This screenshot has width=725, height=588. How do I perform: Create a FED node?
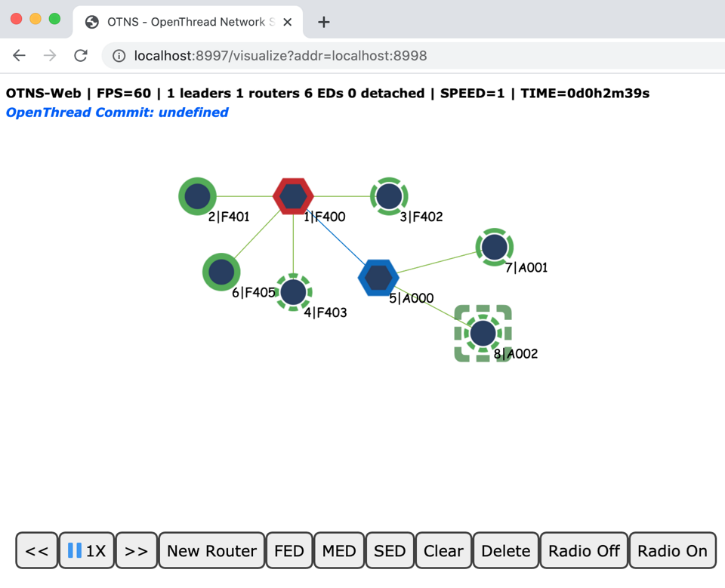tap(289, 551)
